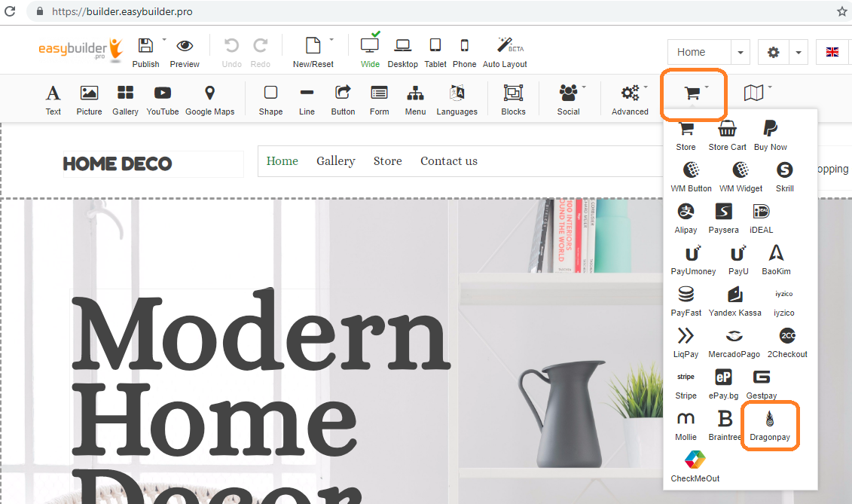This screenshot has width=852, height=504.
Task: Select Yandex Kassa payment option
Action: (x=734, y=301)
